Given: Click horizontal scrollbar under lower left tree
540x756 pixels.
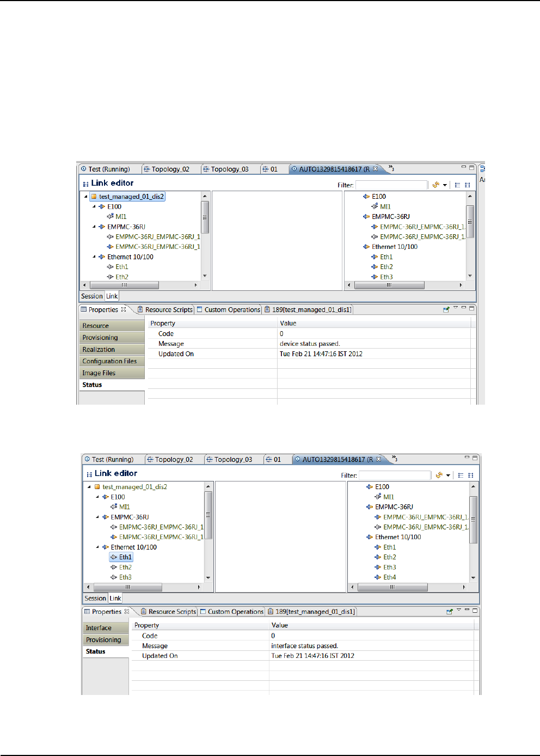Looking at the screenshot, I should pyautogui.click(x=127, y=587).
